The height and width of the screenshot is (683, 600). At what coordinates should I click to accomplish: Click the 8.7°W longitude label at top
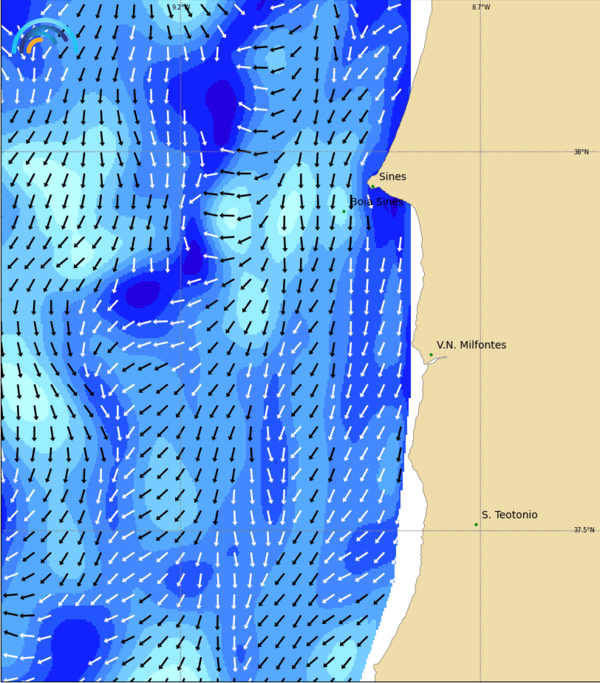481,7
